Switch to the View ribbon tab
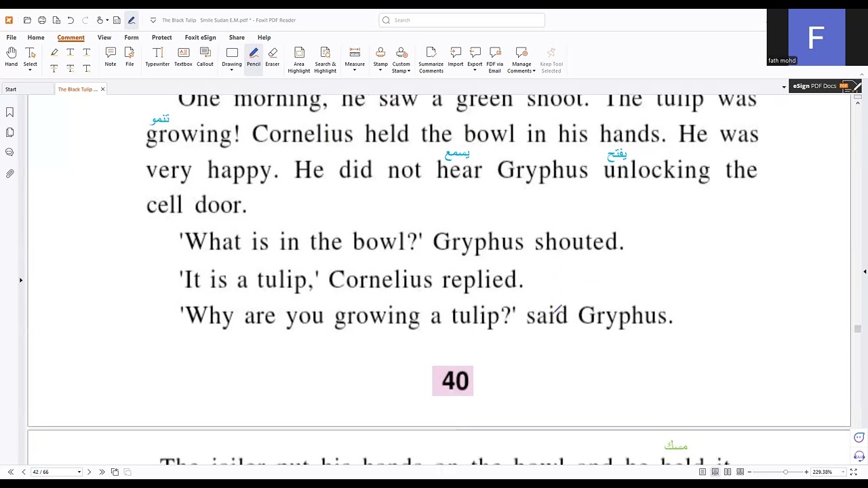This screenshot has width=868, height=488. [x=104, y=37]
